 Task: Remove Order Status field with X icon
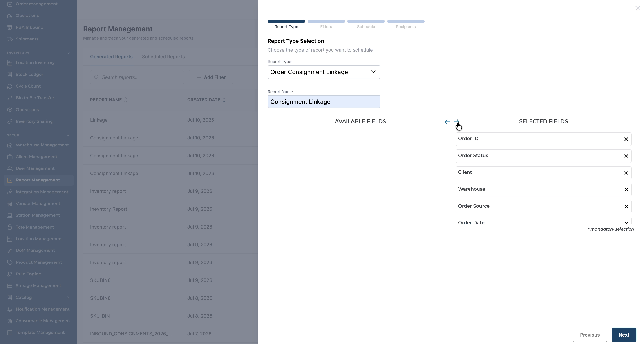tap(626, 156)
